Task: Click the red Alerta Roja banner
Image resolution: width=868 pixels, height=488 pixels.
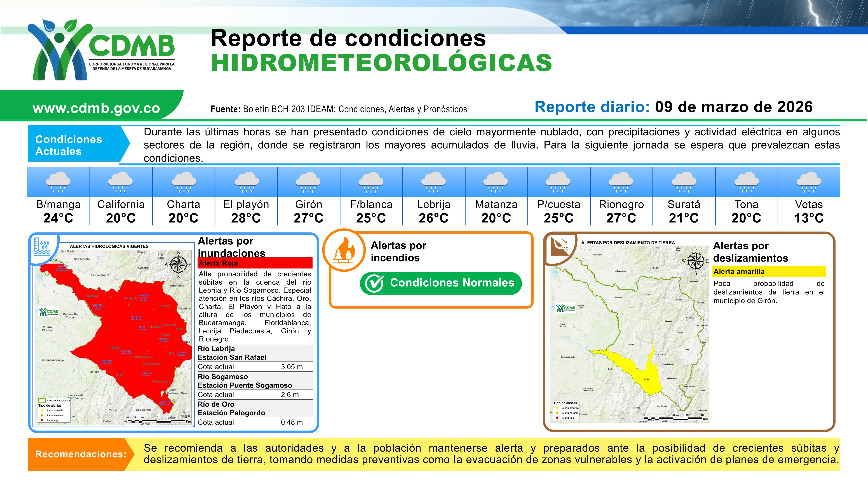Action: 255,263
